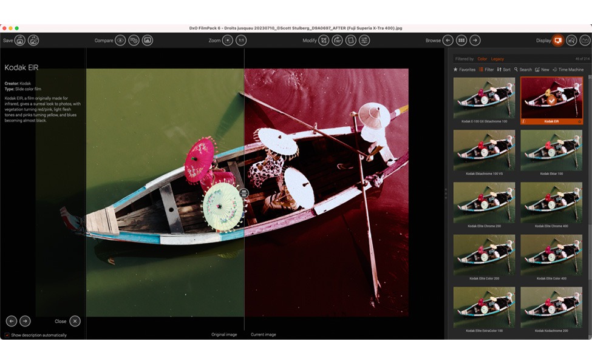The image size is (592, 364).
Task: Open the Time Machine view
Action: point(568,69)
